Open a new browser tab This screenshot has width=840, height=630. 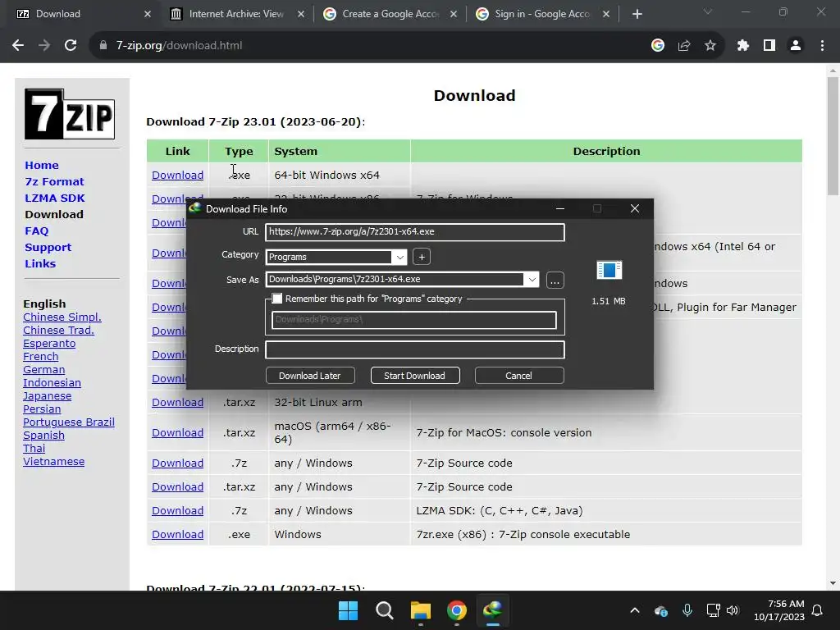[637, 14]
